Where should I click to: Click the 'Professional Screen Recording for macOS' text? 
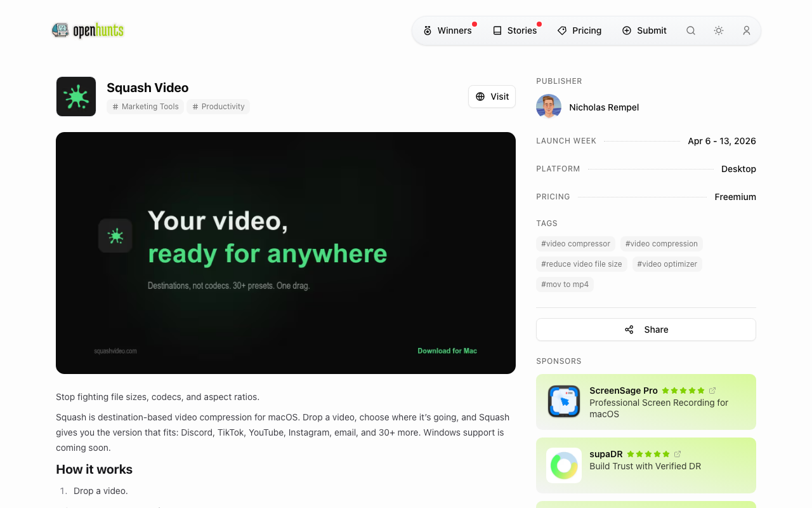tap(658, 408)
